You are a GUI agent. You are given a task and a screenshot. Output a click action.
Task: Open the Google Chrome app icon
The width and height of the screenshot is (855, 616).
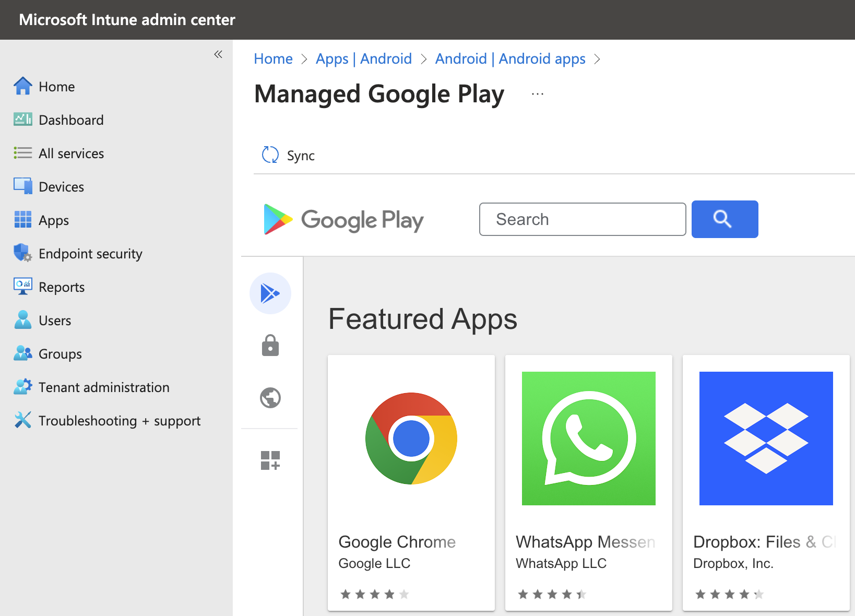click(x=411, y=439)
